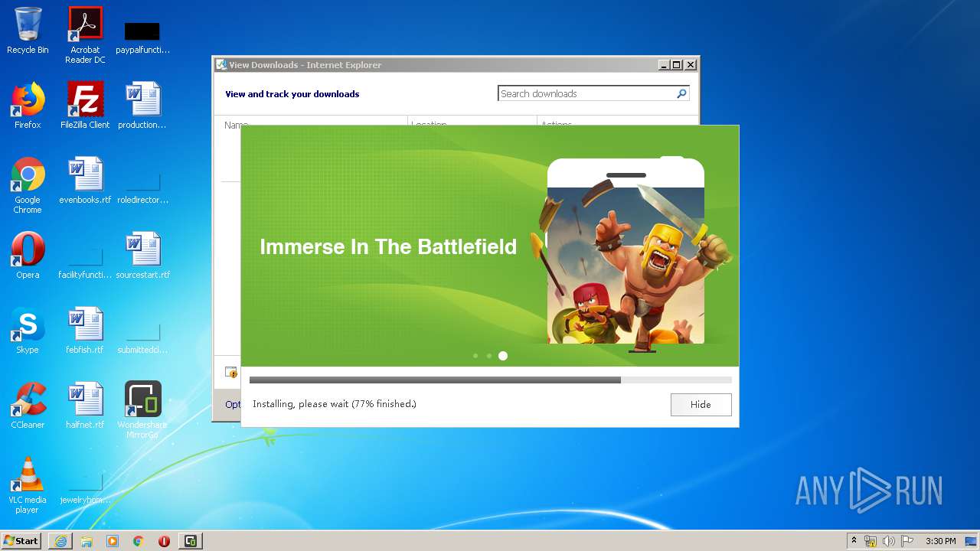Open the Recycle Bin desktop icon

(28, 31)
